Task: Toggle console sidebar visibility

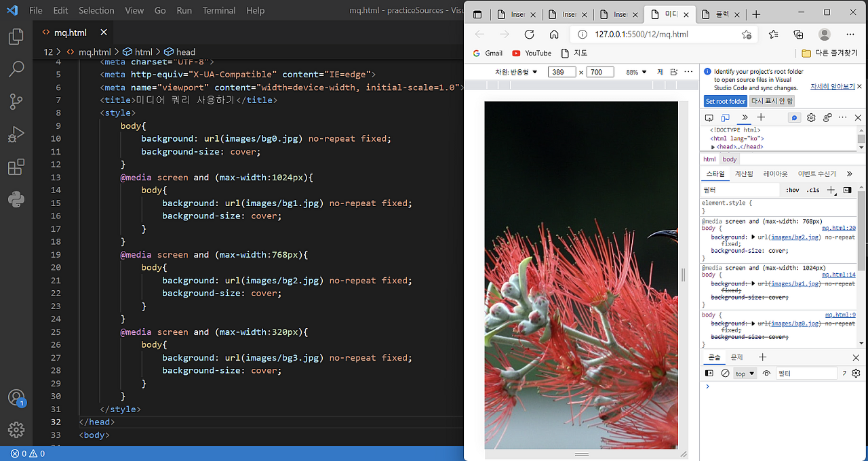Action: click(709, 374)
